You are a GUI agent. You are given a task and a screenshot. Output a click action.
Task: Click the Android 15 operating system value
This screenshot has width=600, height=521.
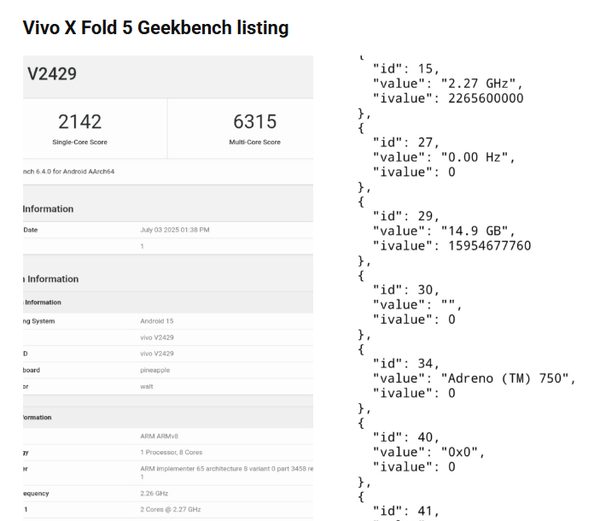click(x=157, y=321)
